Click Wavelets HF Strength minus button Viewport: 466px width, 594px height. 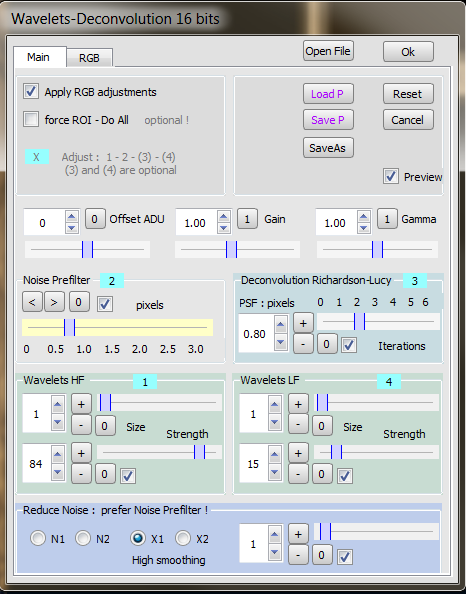(x=81, y=474)
